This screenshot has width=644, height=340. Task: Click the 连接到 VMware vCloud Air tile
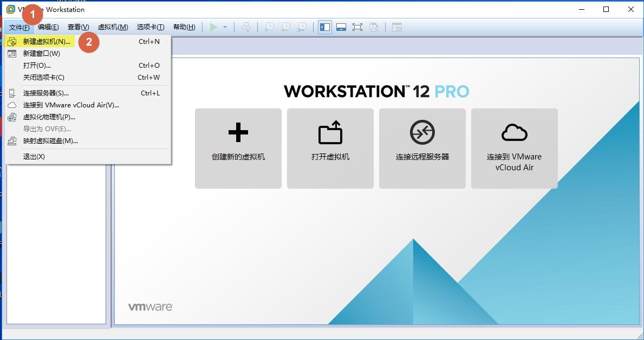[x=514, y=149]
